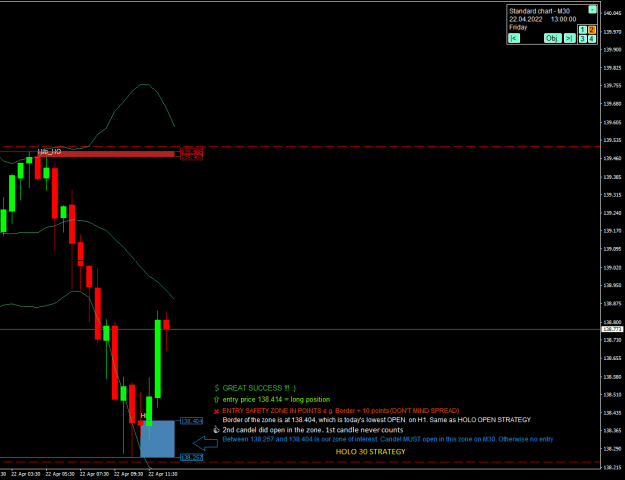Select the 138.404 zone price tag

point(191,421)
